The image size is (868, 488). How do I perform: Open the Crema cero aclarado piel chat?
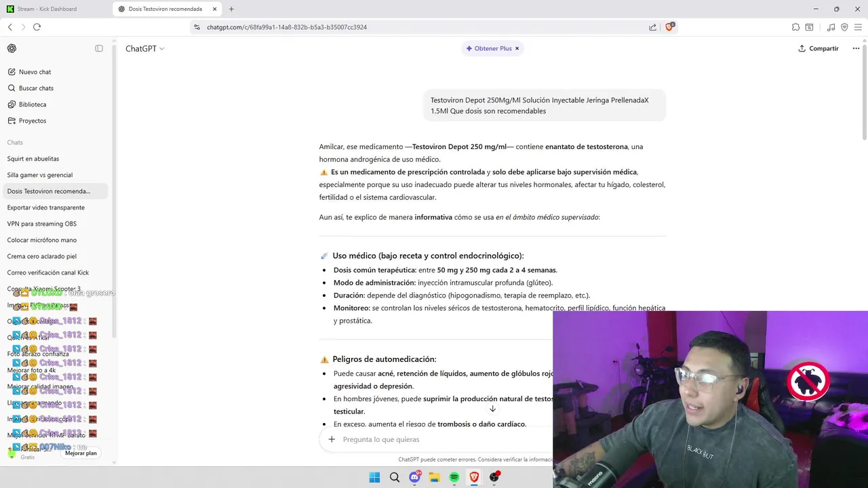54,256
